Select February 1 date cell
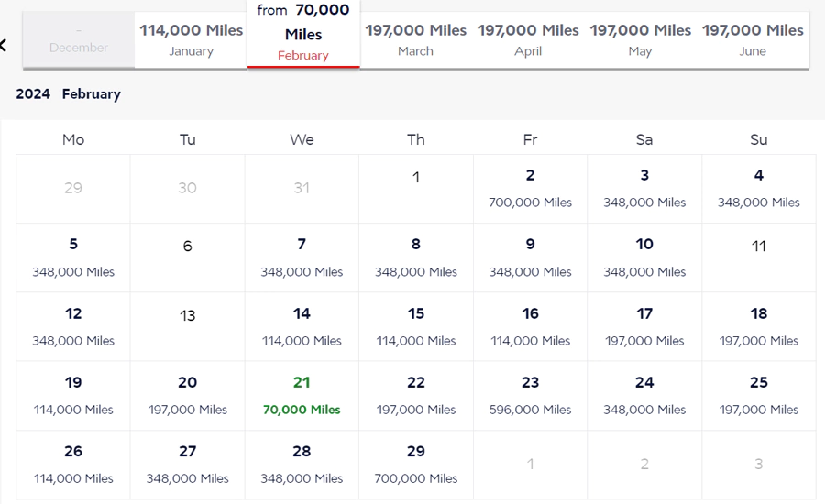The height and width of the screenshot is (504, 825). click(416, 188)
